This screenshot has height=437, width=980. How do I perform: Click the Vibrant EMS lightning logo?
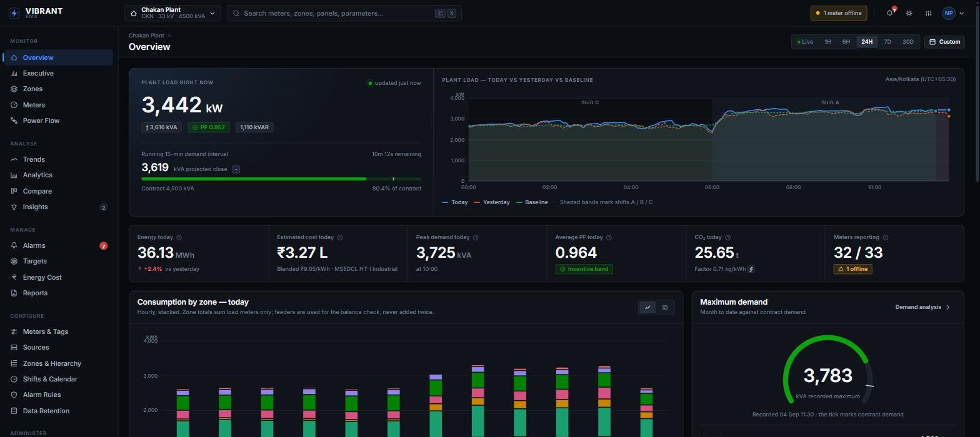point(14,13)
